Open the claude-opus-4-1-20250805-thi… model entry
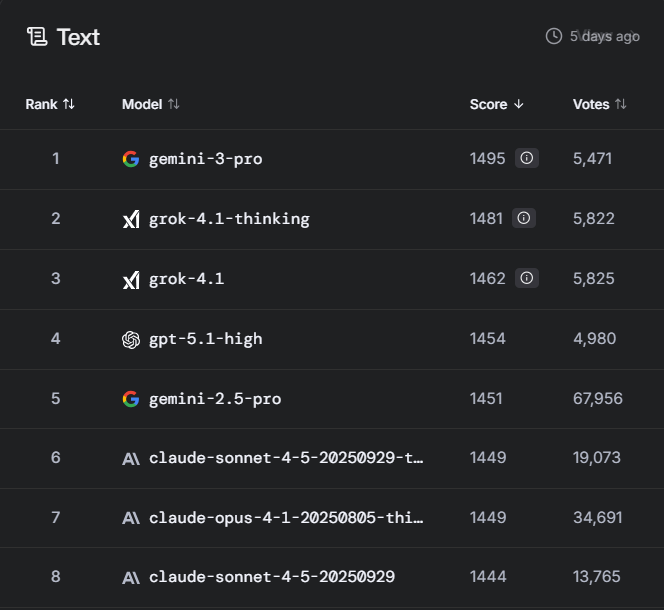The height and width of the screenshot is (610, 664). pyautogui.click(x=286, y=518)
